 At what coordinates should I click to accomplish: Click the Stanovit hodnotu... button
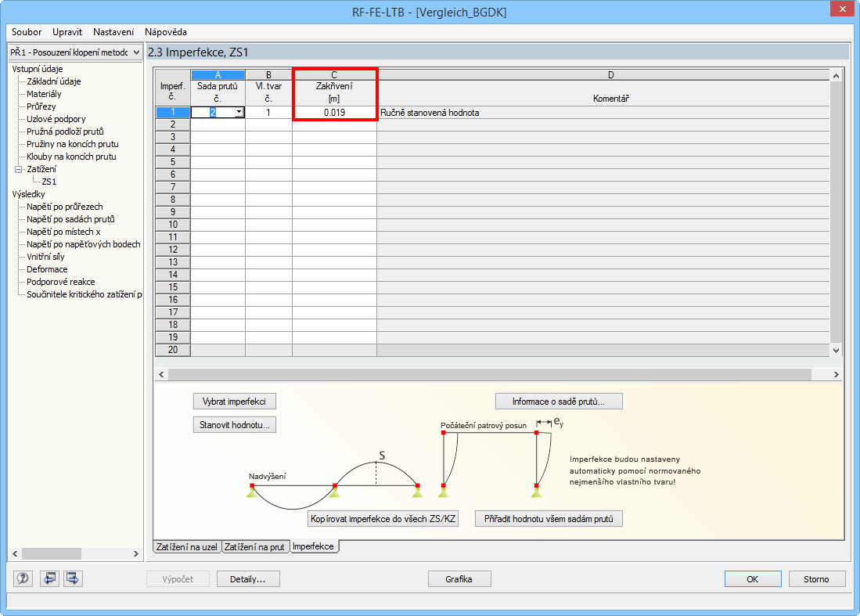point(234,425)
